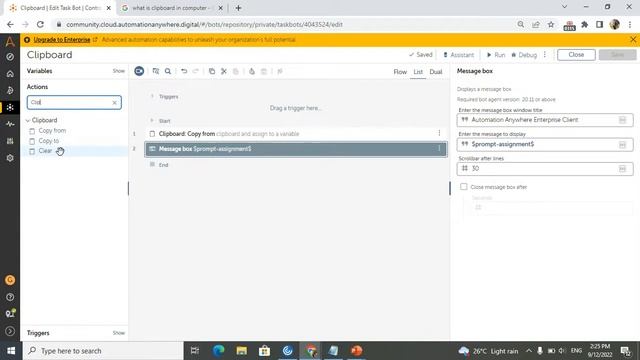This screenshot has height=360, width=640.
Task: Switch to the Google search browser tab
Action: pos(172,8)
